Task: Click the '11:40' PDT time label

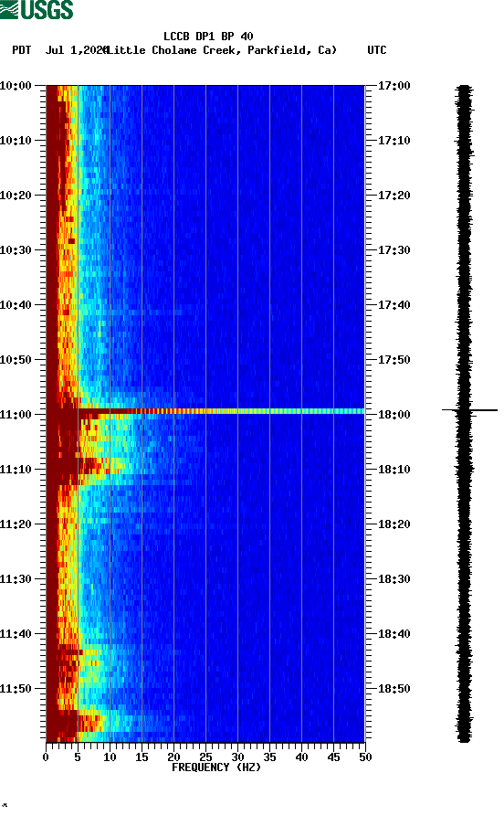Action: point(16,633)
